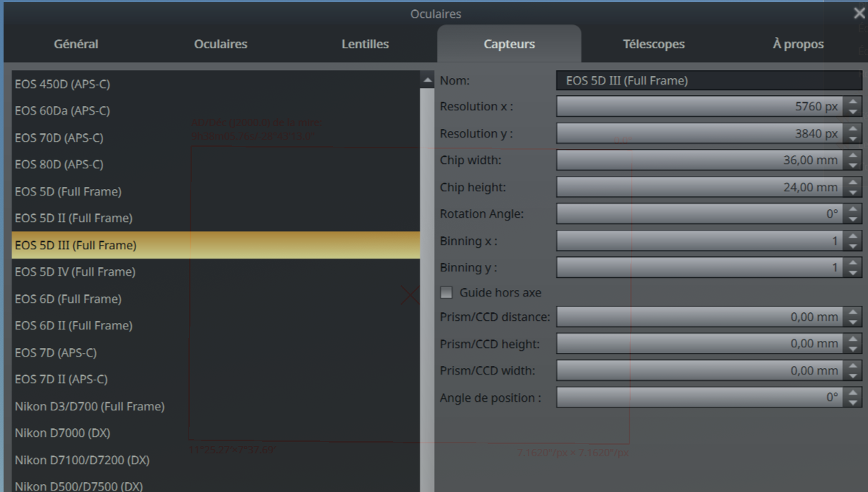Close the Oculaires dialog window
The width and height of the screenshot is (868, 492).
coord(859,13)
